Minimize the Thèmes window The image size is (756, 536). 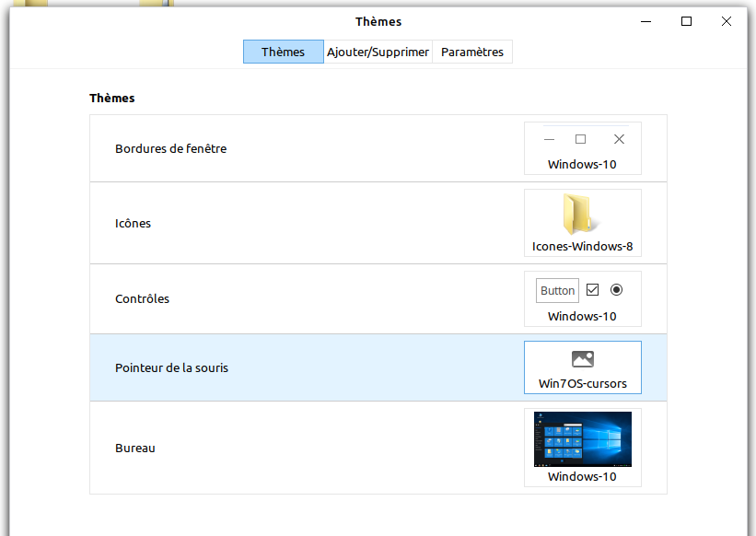point(646,21)
